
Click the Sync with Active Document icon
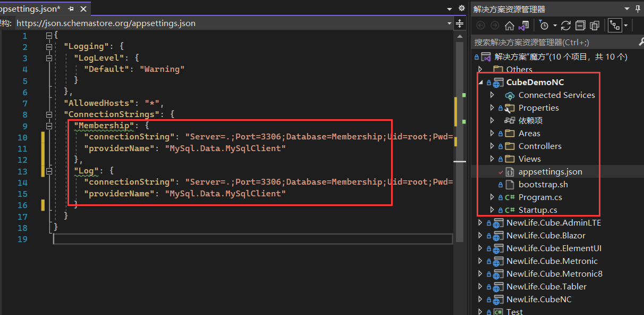pos(566,26)
